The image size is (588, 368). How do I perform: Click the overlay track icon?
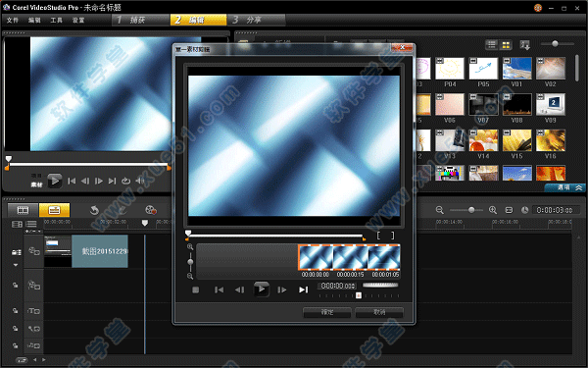click(x=34, y=285)
